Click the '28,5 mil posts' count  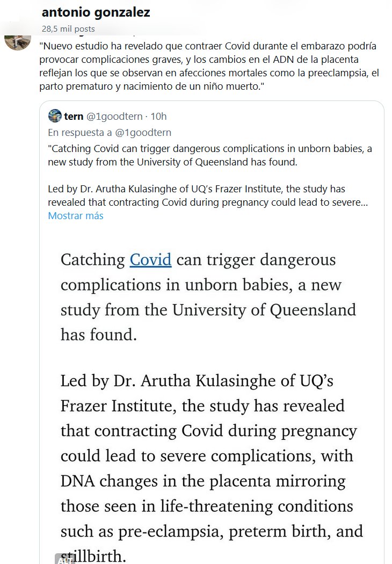[68, 28]
